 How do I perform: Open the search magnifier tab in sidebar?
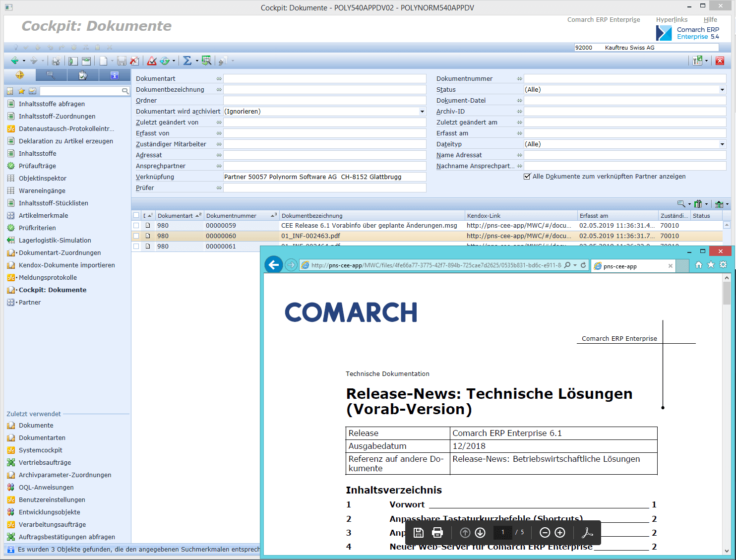pyautogui.click(x=51, y=75)
